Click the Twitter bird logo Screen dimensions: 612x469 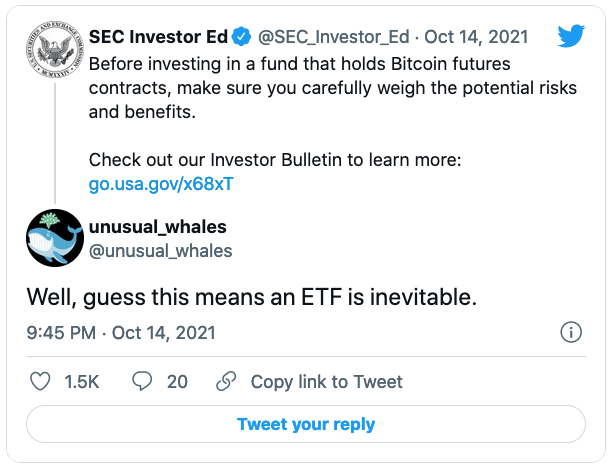click(x=569, y=37)
